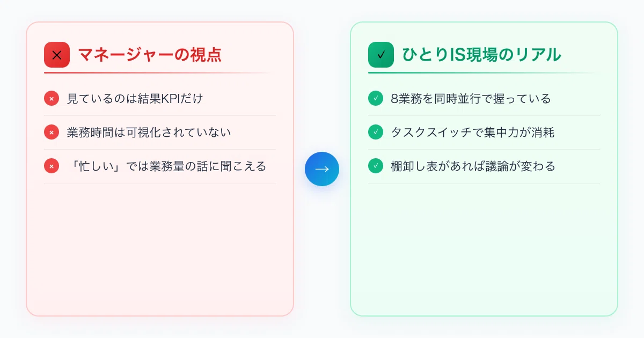Click red x bullet beside 「忙しい」では業務量の話に聞こえる
The width and height of the screenshot is (644, 338).
[x=52, y=166]
